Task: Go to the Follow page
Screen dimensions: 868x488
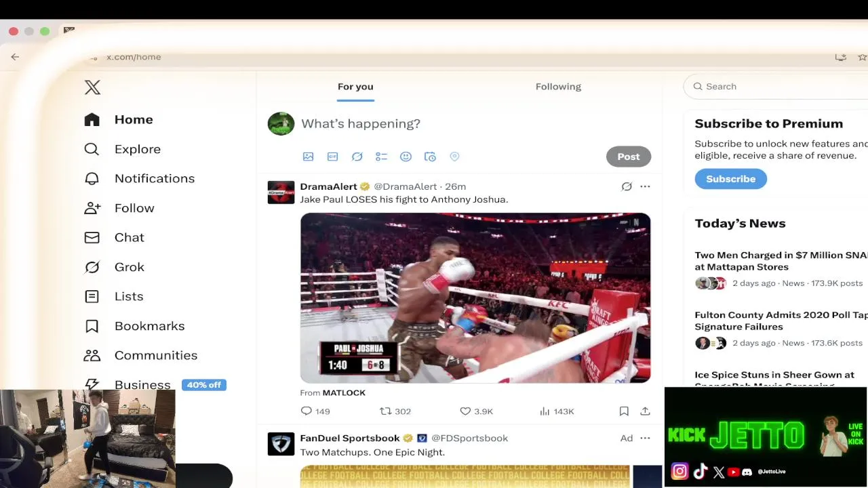Action: tap(119, 208)
